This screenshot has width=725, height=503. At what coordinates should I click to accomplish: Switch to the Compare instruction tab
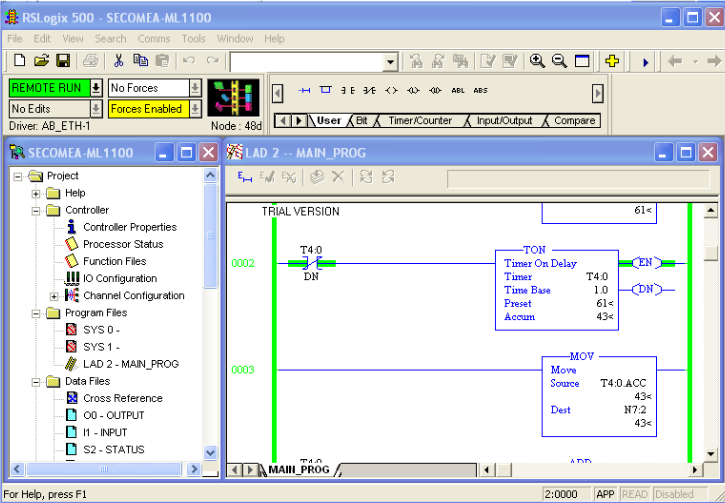[x=574, y=121]
